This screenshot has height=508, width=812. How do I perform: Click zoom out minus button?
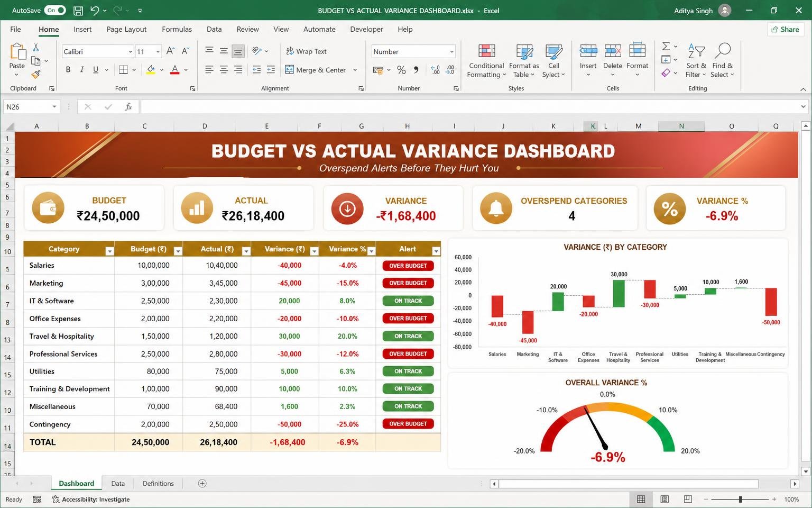[705, 499]
